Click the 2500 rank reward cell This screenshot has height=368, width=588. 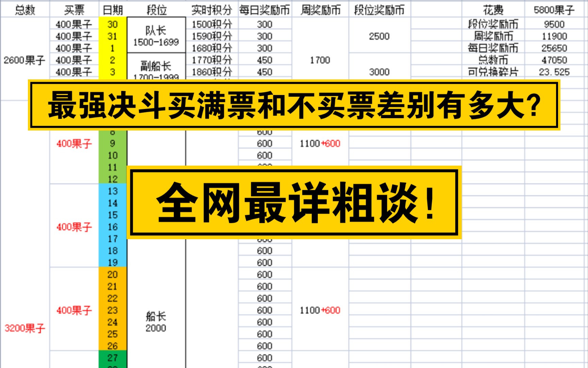click(379, 36)
